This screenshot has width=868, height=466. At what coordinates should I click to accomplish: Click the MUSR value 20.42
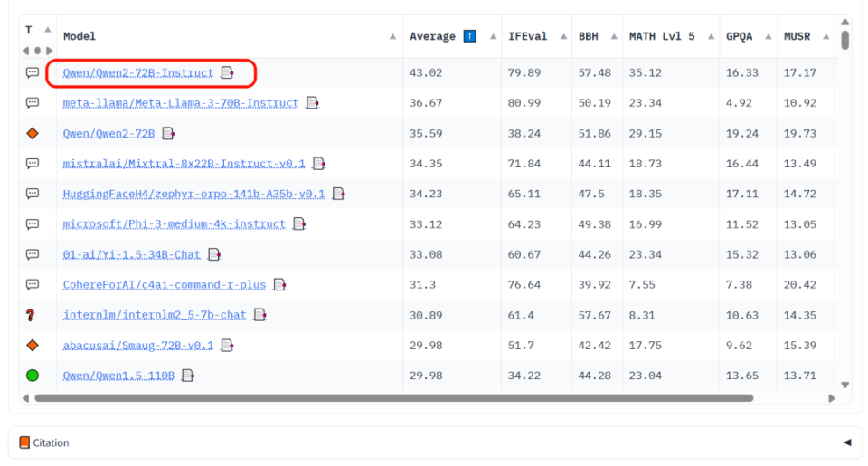pos(799,285)
